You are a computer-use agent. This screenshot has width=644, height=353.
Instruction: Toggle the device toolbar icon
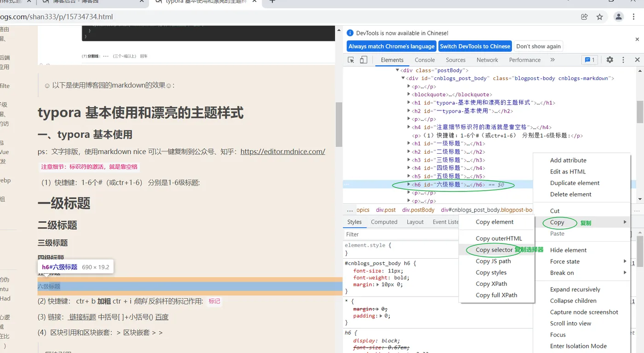click(363, 60)
